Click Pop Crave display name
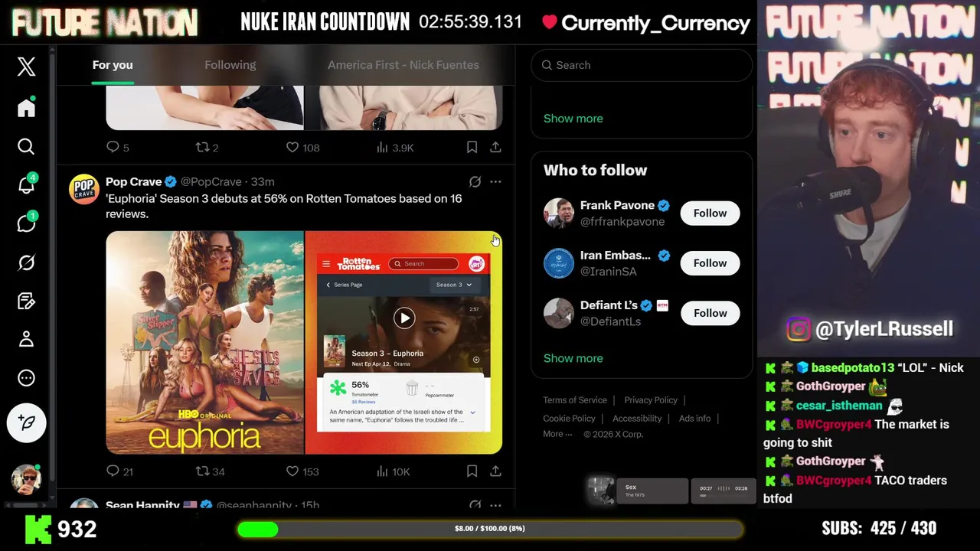The width and height of the screenshot is (980, 551). click(133, 182)
